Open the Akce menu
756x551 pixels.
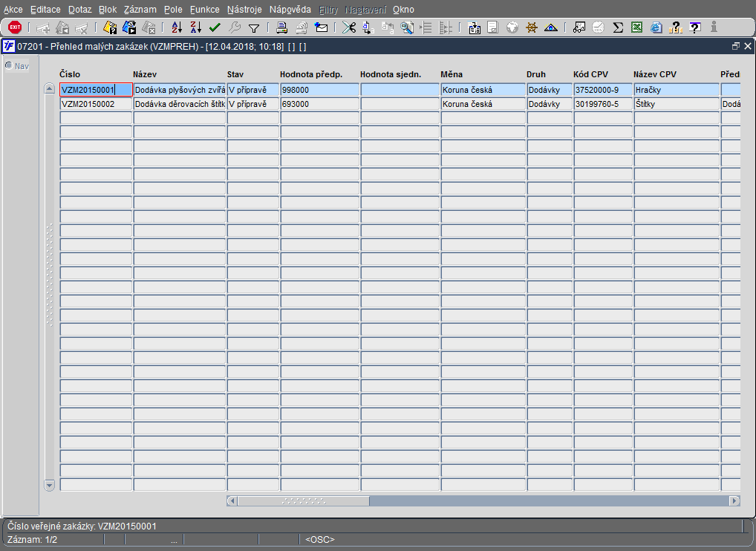[x=13, y=10]
